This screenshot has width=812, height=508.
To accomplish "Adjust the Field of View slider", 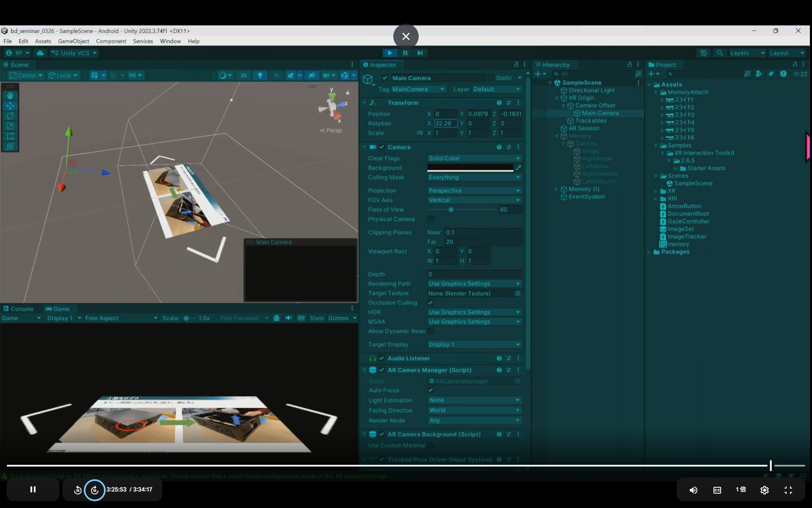I will point(451,210).
